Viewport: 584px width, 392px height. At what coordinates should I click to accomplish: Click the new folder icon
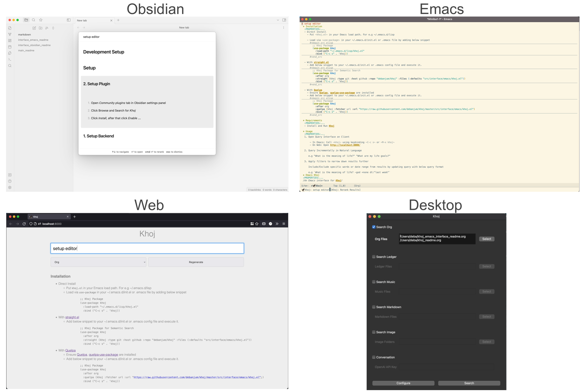tap(40, 28)
